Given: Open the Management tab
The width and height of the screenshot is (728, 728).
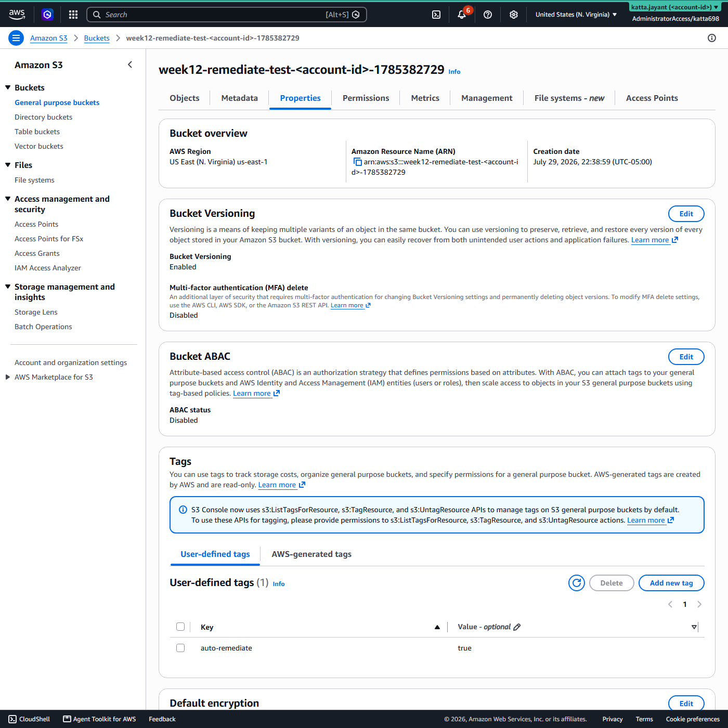Looking at the screenshot, I should 487,98.
